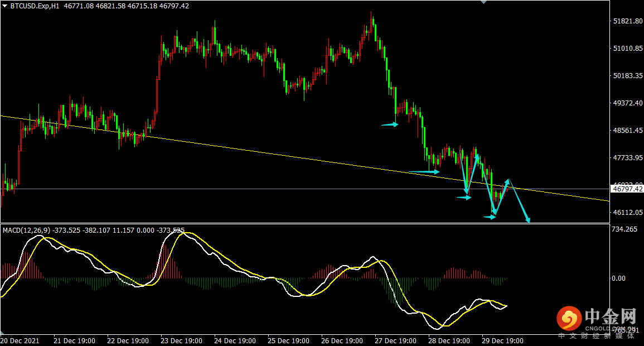This screenshot has width=644, height=346.
Task: Click the cyan downward projection arrowhead at bottom
Action: [x=527, y=220]
